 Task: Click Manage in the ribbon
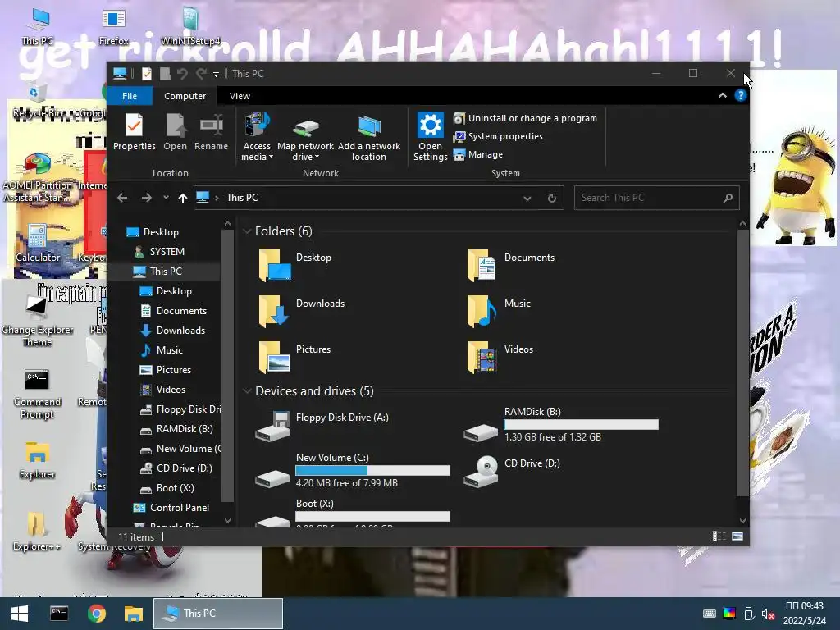478,154
